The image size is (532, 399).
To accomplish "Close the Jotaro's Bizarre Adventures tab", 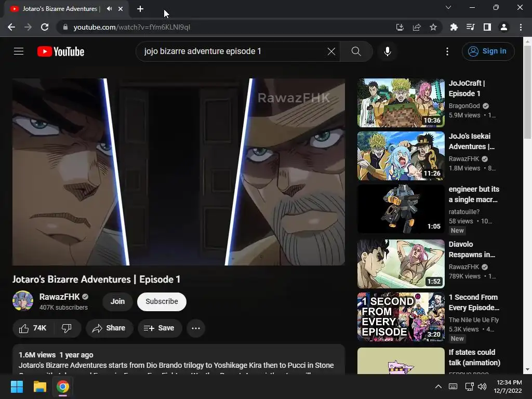I will (121, 9).
